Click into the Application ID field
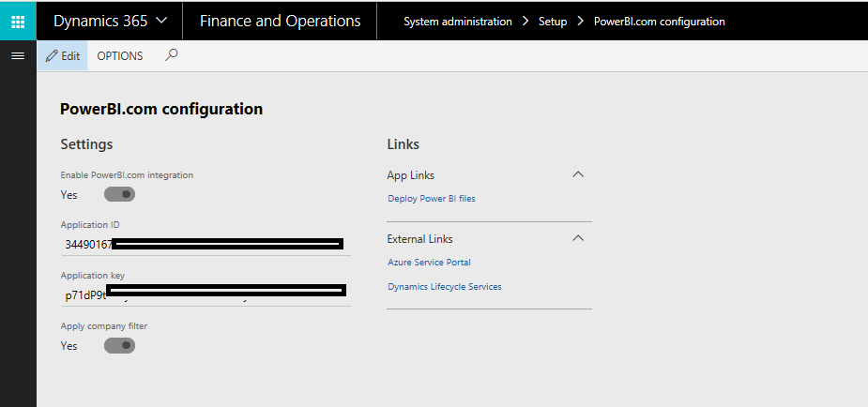 (205, 245)
